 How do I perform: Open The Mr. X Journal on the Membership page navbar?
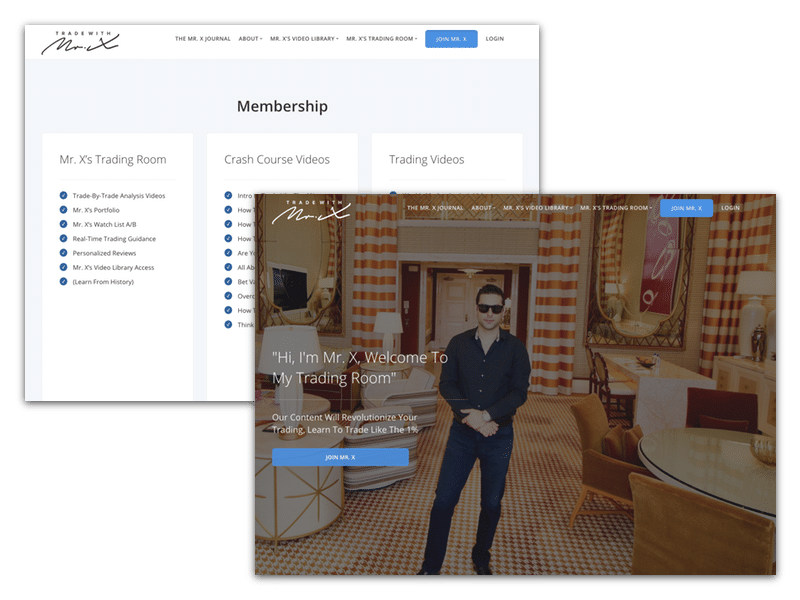pos(202,39)
